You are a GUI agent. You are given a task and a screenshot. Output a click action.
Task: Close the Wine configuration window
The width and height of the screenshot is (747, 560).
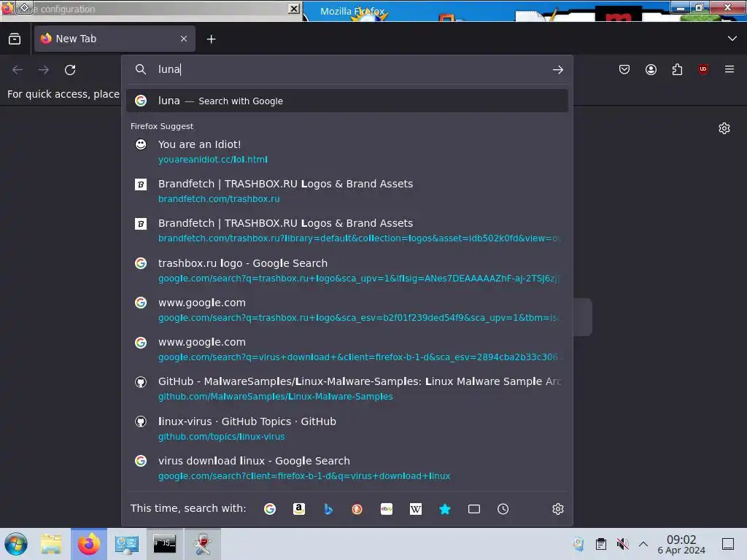click(x=295, y=9)
